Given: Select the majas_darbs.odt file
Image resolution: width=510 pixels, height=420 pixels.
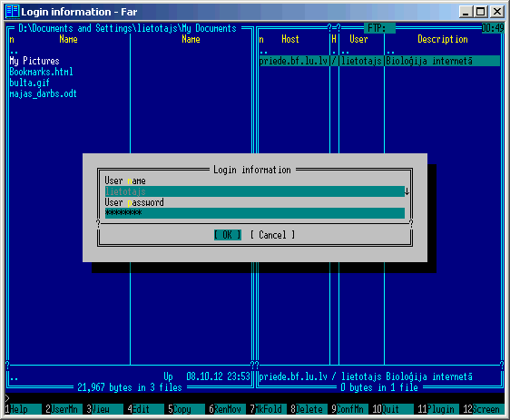Looking at the screenshot, I should click(x=44, y=93).
